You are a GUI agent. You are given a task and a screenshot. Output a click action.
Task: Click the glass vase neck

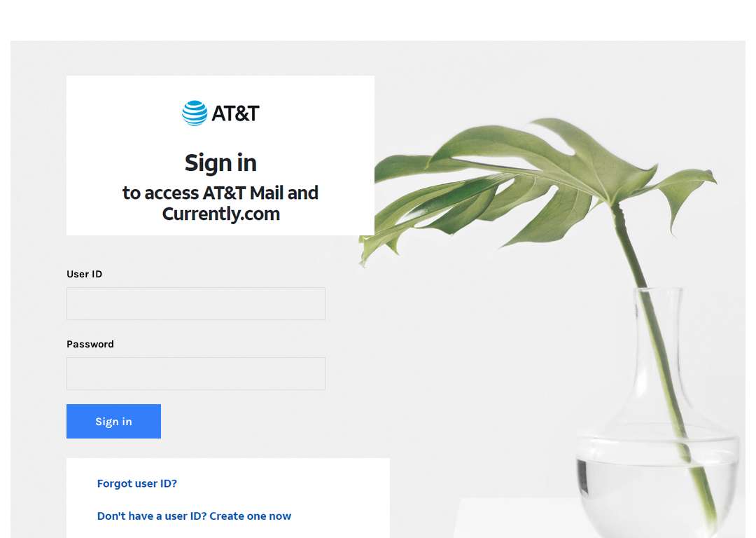coord(659,338)
